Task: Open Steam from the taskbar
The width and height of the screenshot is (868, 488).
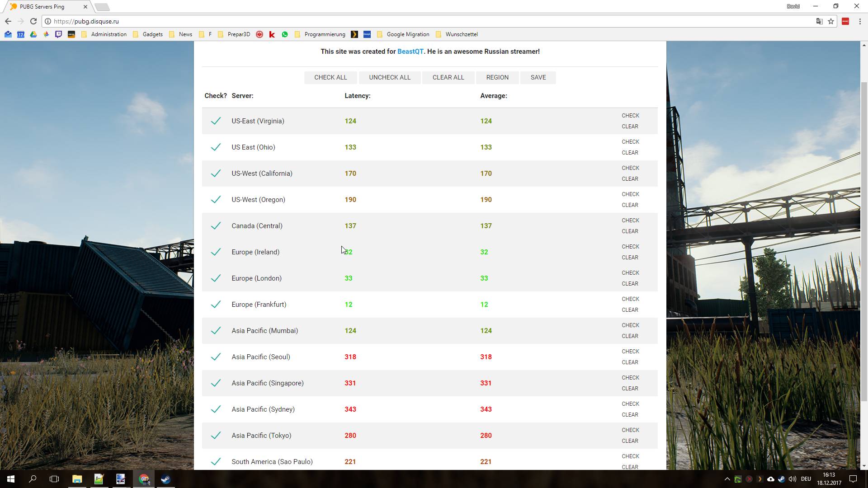Action: (165, 479)
